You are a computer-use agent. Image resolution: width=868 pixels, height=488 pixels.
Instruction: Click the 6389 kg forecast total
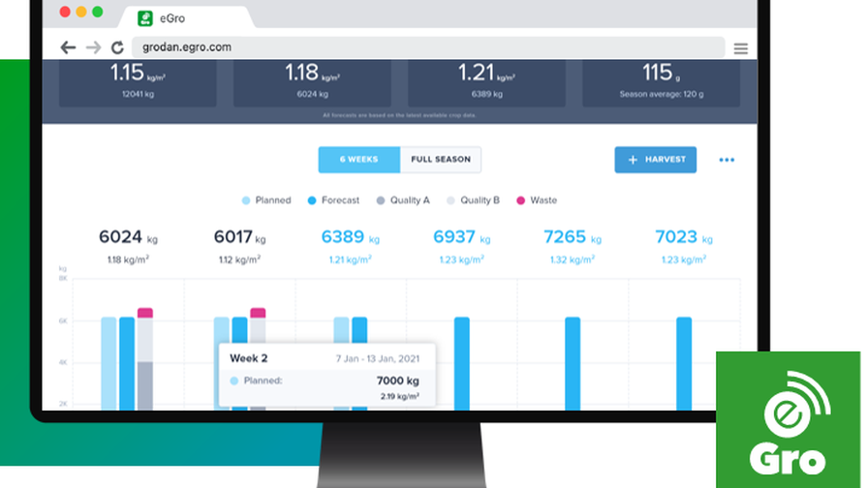pos(350,237)
